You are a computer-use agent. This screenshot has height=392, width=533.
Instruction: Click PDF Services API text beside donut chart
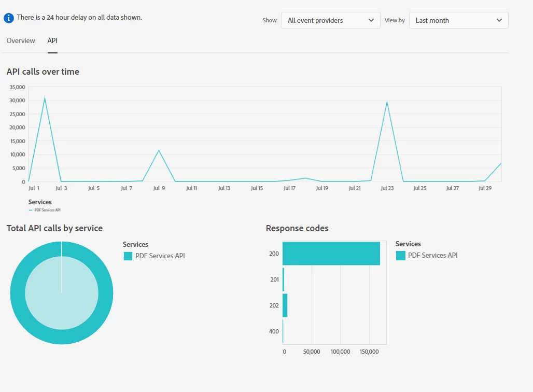tap(160, 256)
